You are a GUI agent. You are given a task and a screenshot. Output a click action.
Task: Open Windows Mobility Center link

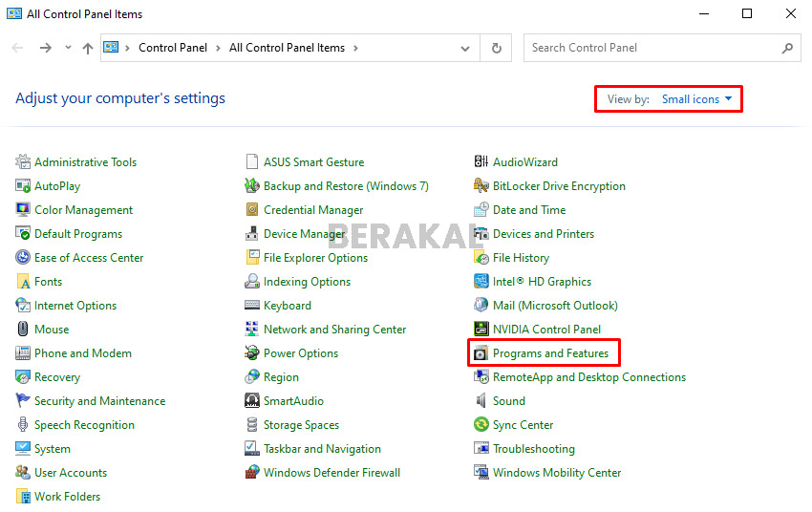click(557, 472)
